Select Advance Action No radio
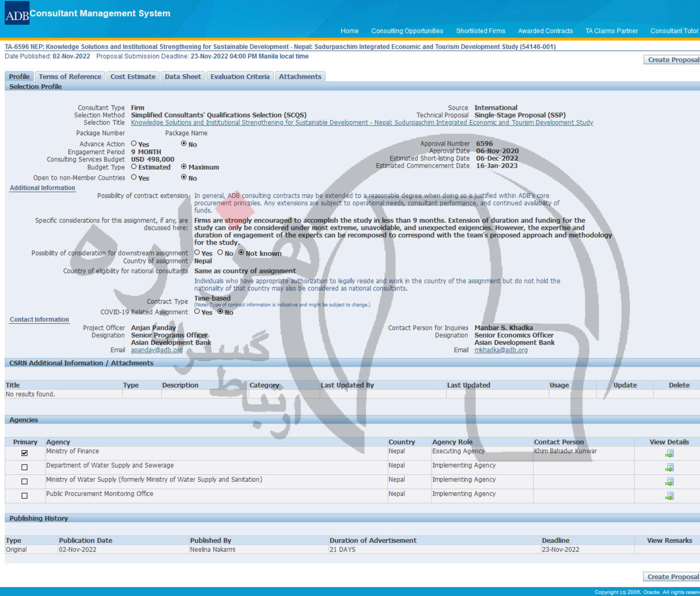This screenshot has width=700, height=596. pos(184,143)
